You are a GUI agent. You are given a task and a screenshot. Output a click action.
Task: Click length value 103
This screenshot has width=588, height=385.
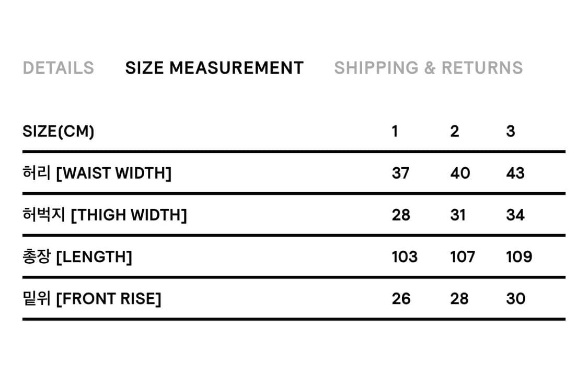tap(405, 257)
